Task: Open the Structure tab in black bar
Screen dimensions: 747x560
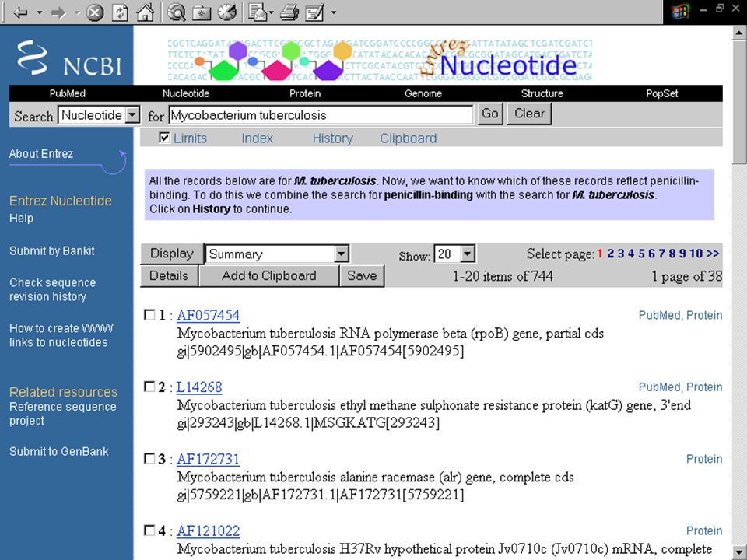Action: pyautogui.click(x=542, y=93)
